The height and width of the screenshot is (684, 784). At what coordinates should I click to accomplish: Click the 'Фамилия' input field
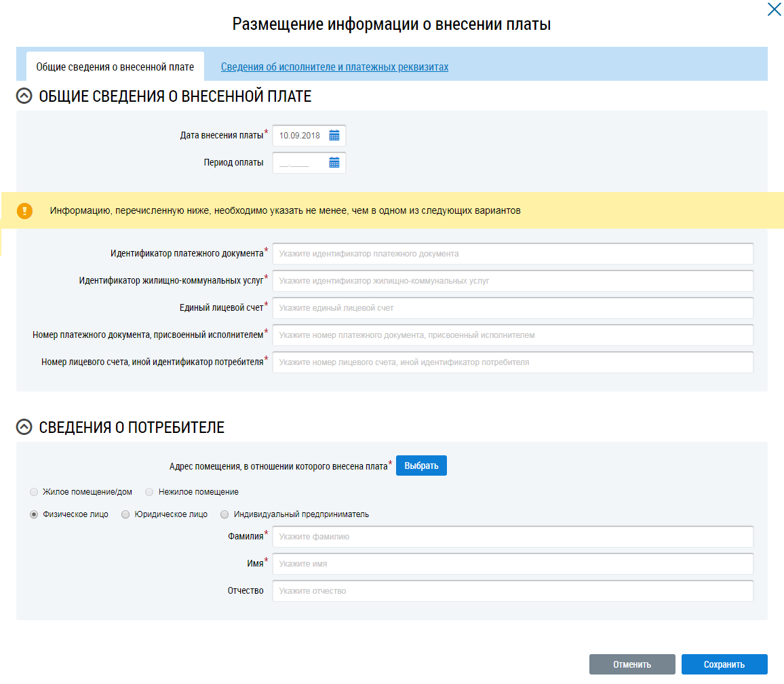(512, 537)
